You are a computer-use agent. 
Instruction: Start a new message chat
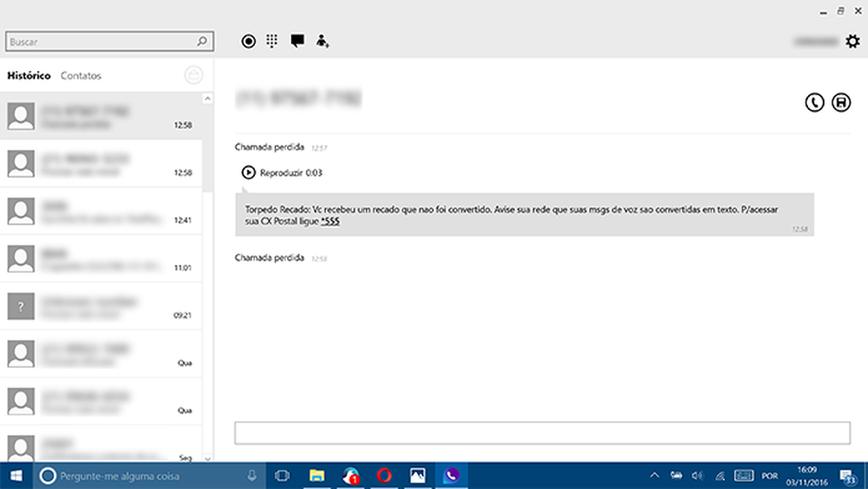click(297, 41)
